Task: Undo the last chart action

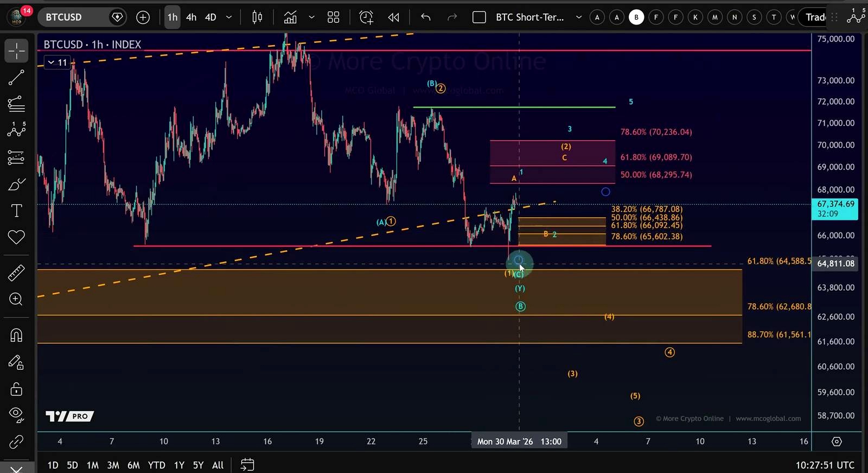Action: [426, 17]
